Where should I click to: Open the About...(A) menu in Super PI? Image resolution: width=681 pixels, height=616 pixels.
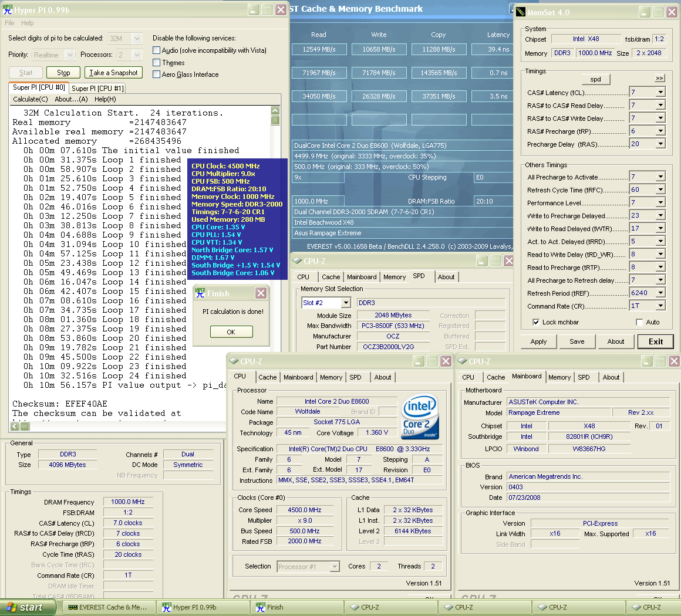[71, 99]
